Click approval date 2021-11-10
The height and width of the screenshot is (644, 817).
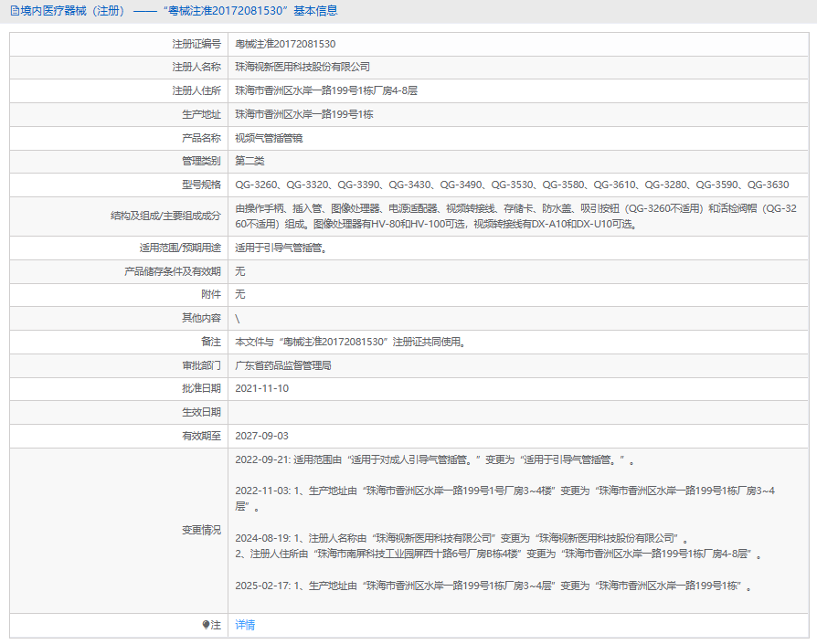click(x=262, y=388)
